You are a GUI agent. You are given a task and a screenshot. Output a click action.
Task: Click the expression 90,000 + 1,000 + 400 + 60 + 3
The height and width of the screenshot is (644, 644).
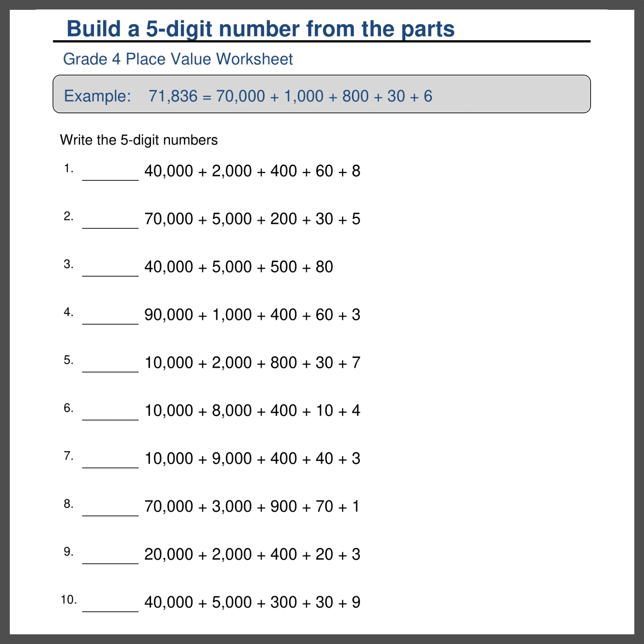(x=252, y=315)
